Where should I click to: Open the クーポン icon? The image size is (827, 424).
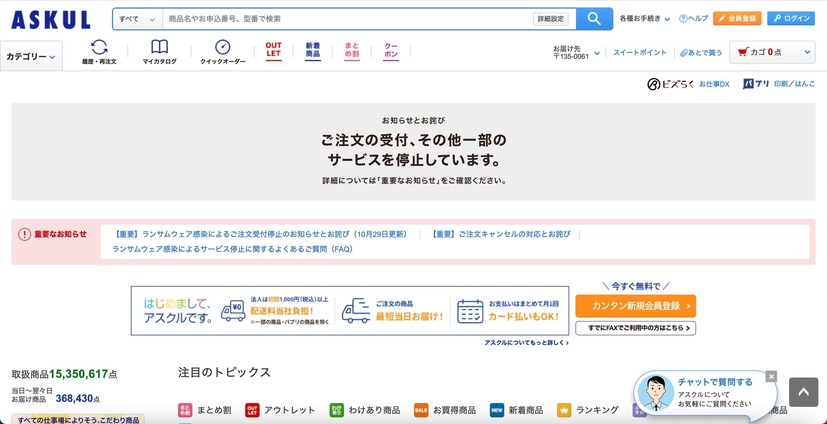pos(391,51)
